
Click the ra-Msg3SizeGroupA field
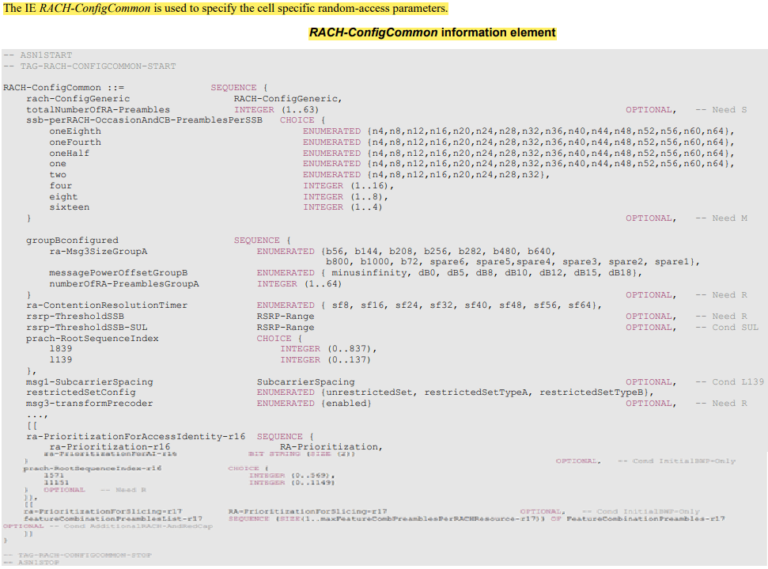98,251
